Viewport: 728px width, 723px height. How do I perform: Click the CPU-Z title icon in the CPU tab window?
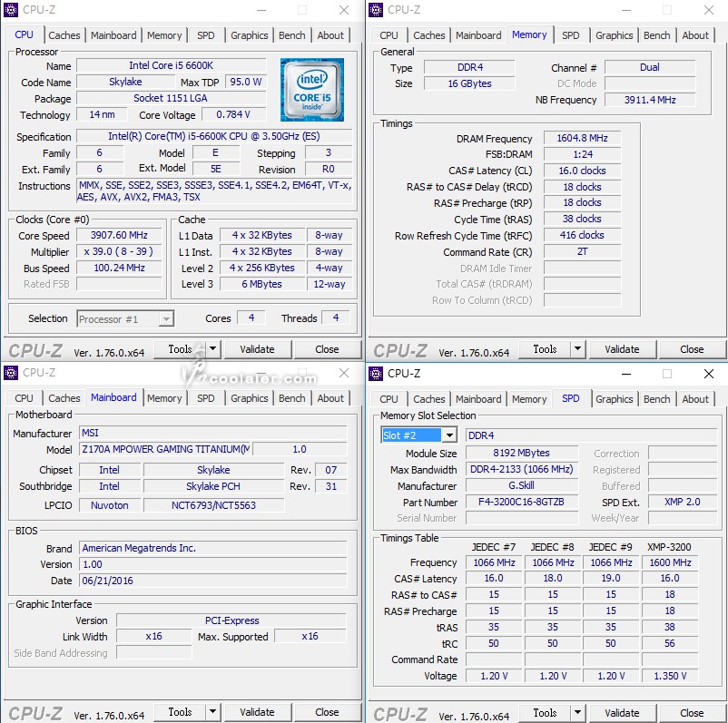pyautogui.click(x=12, y=10)
